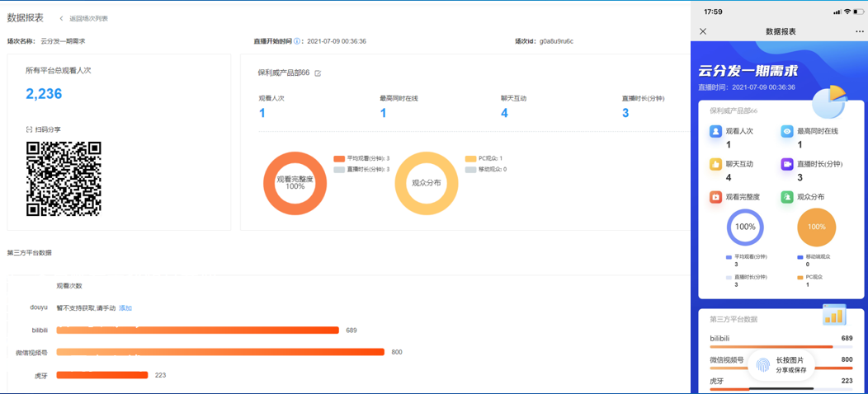Click the edit icon next to 保利威产品部66

click(x=318, y=73)
